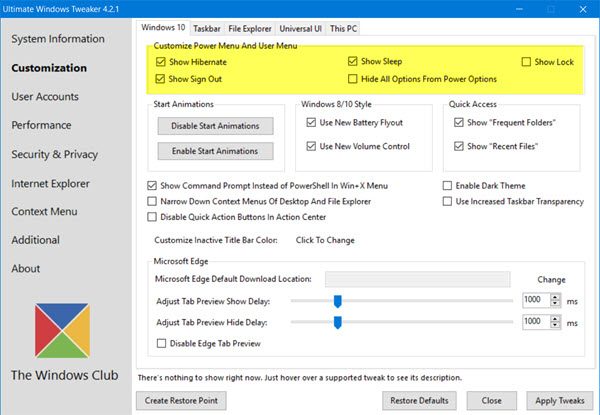Open System Information section

point(58,39)
